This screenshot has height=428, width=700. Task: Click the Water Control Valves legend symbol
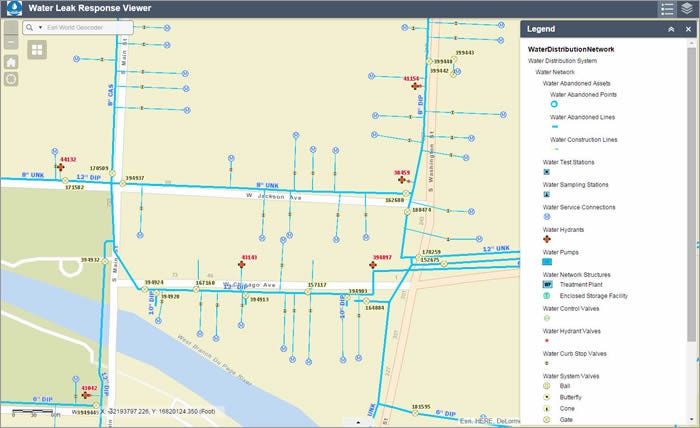[x=547, y=318]
